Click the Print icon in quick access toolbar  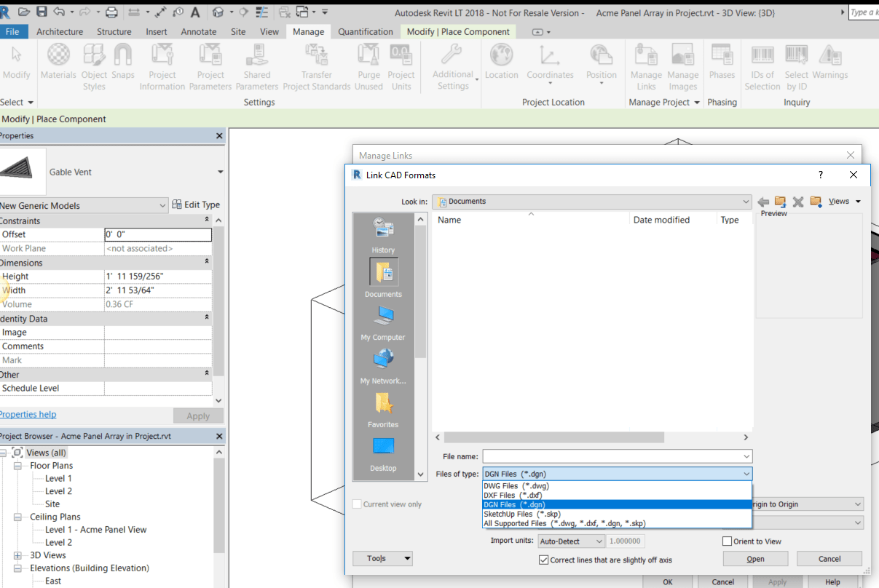[x=111, y=12]
